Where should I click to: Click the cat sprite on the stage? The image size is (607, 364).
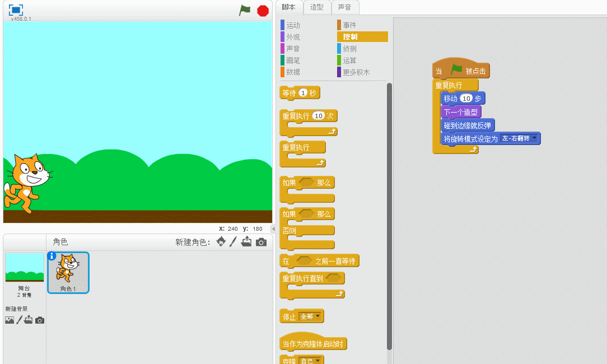[27, 183]
